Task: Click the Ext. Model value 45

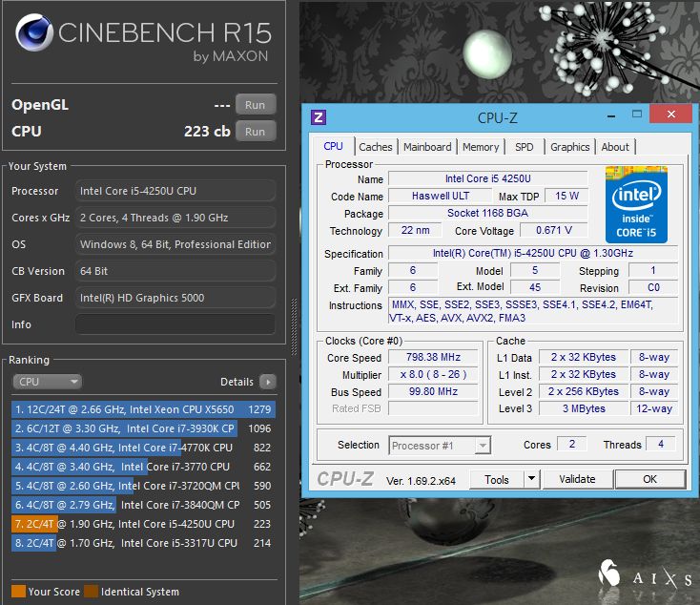Action: click(x=535, y=287)
